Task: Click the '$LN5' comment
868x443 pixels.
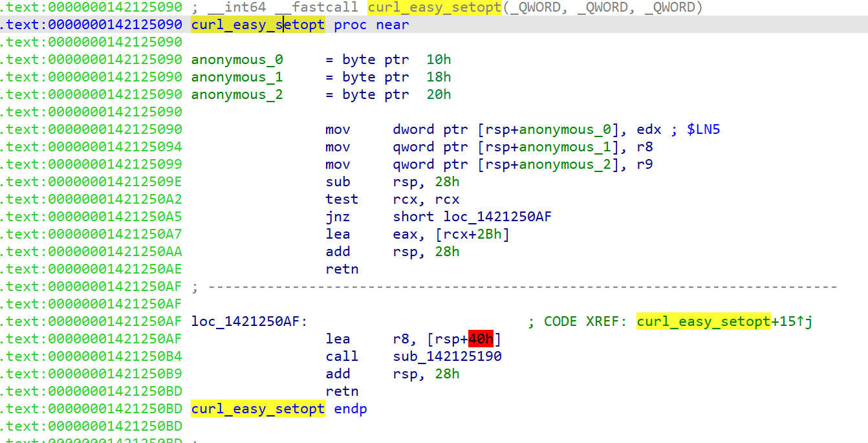Action: (x=704, y=129)
